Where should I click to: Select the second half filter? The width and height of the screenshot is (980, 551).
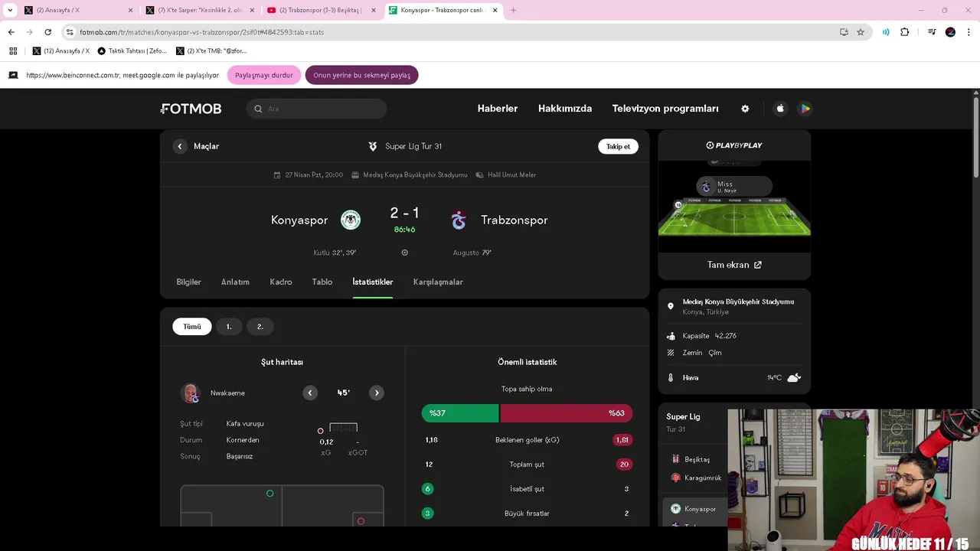tap(260, 327)
